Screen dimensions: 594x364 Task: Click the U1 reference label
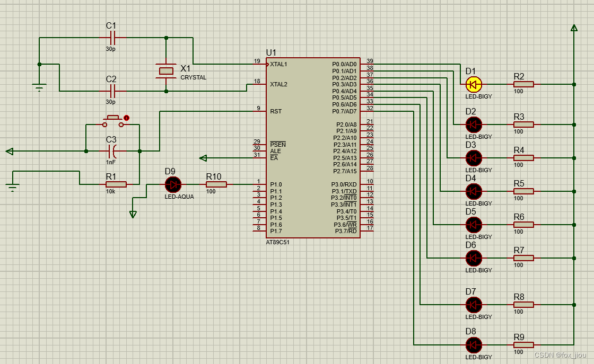point(271,52)
